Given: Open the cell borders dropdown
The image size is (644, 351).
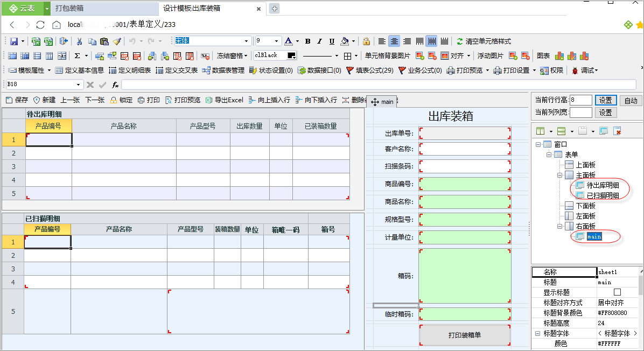Looking at the screenshot, I should [x=356, y=55].
